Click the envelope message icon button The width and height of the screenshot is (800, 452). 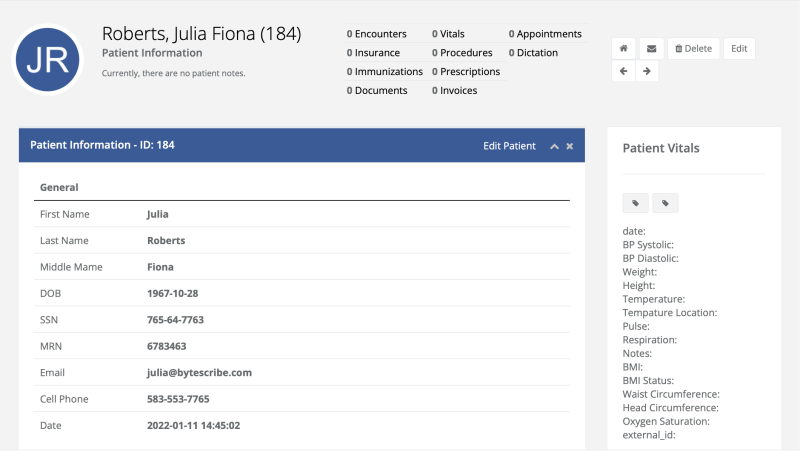click(652, 48)
